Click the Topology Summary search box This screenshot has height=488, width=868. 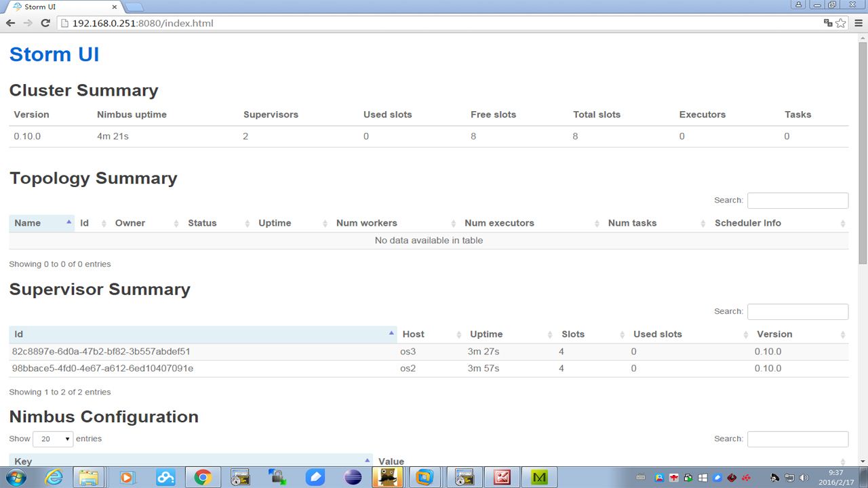pos(797,201)
